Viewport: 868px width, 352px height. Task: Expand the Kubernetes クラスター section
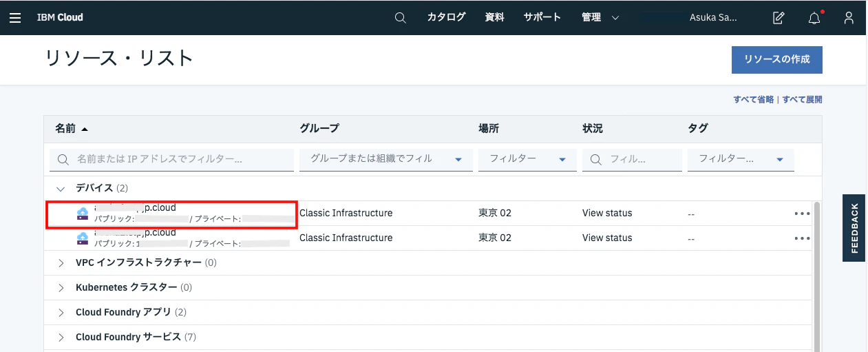click(61, 288)
